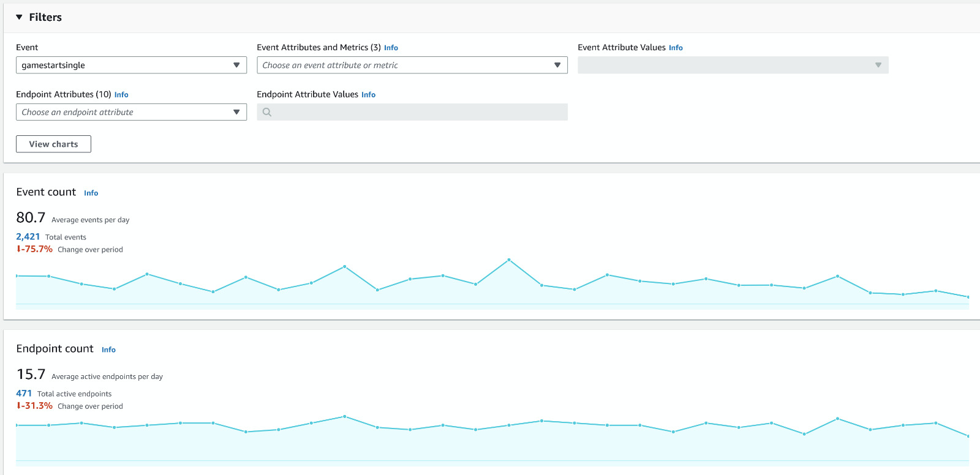Screen dimensions: 980x475
Task: Open the Event dropdown showing gamestartsingle
Action: (131, 65)
